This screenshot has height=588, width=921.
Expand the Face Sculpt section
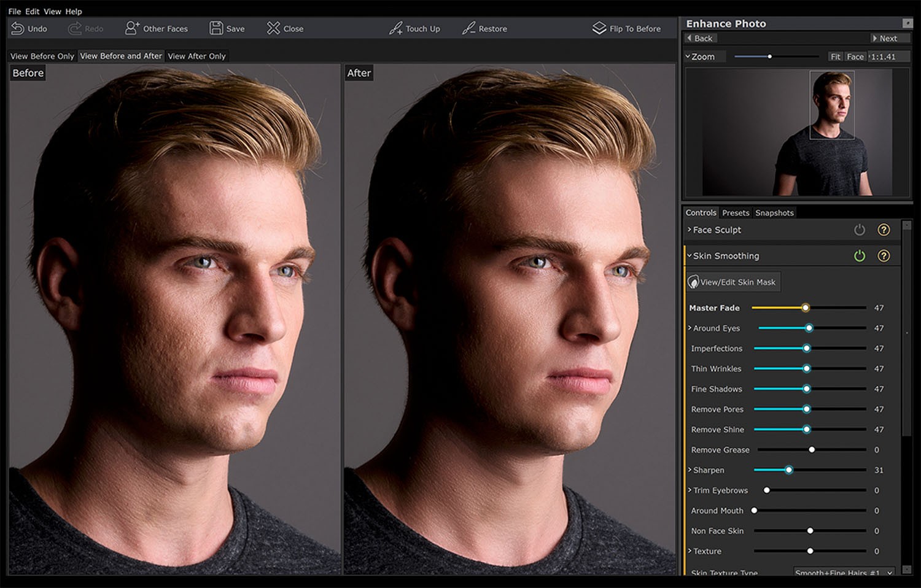click(689, 230)
